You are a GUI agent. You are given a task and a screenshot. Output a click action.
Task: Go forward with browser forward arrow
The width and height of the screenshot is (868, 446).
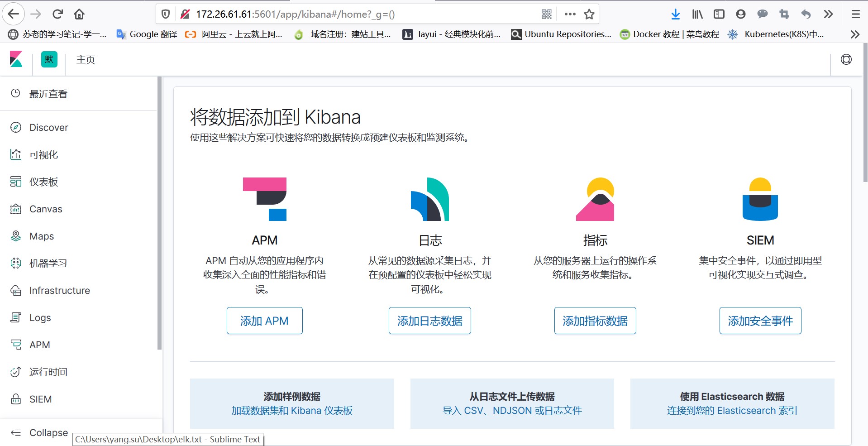coord(36,14)
